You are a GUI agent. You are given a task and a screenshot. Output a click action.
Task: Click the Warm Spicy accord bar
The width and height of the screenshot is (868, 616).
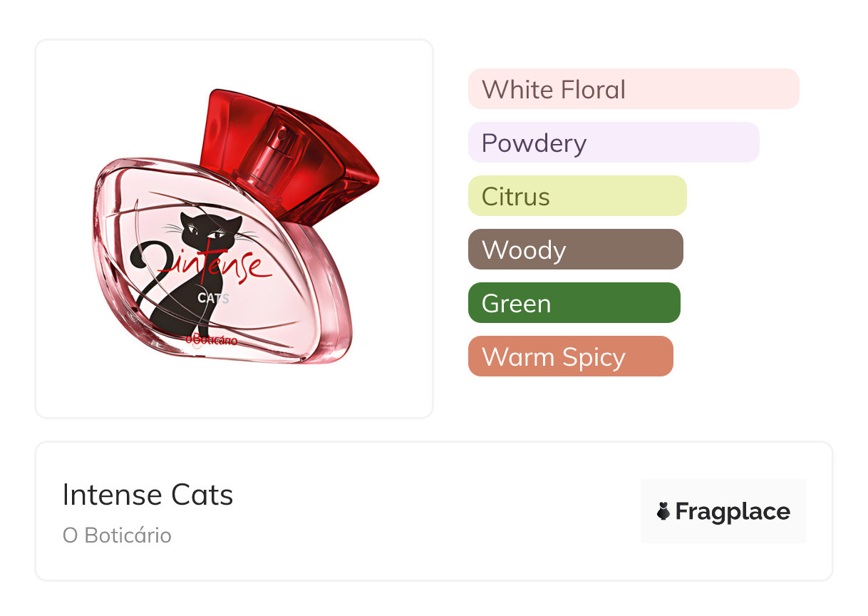coord(570,356)
